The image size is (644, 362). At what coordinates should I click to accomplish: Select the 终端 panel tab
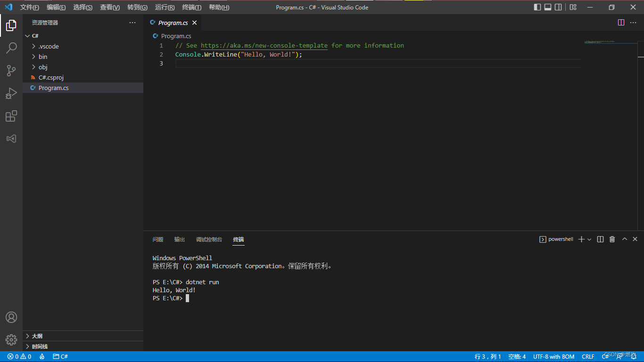[239, 239]
